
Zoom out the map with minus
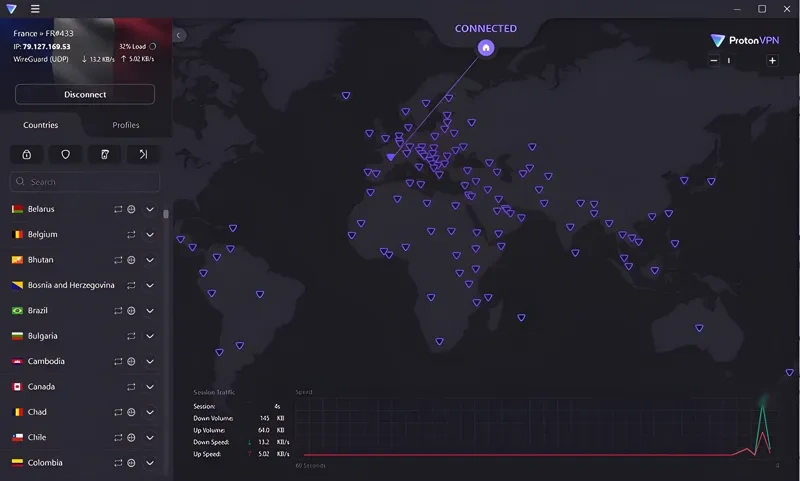[714, 61]
